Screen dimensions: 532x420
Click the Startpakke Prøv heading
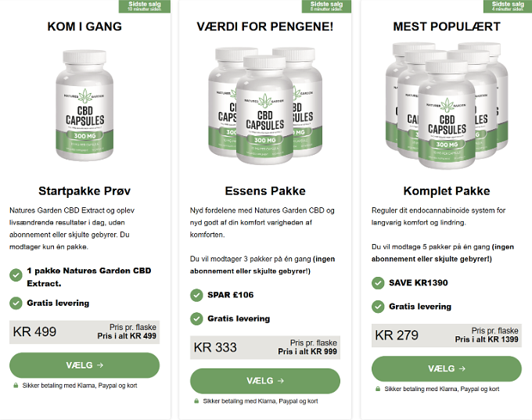pos(84,190)
